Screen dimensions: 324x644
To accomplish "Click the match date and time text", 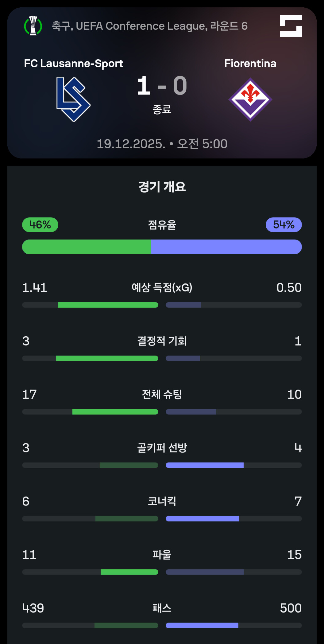I will click(162, 144).
